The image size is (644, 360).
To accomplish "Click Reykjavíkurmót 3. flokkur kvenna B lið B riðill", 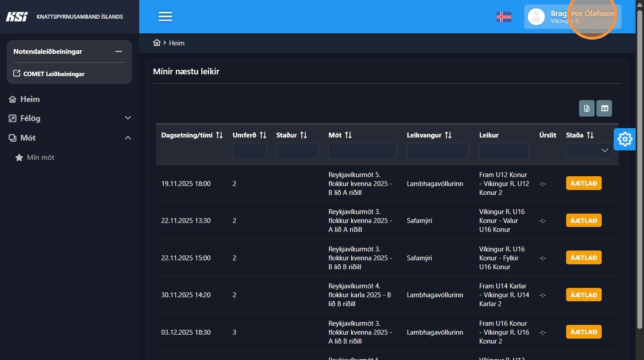I will (x=360, y=258).
